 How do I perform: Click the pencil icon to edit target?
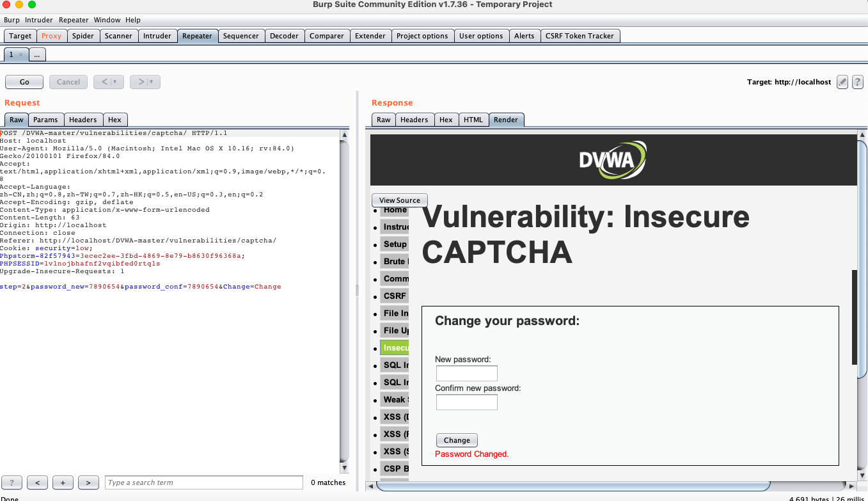coord(842,82)
